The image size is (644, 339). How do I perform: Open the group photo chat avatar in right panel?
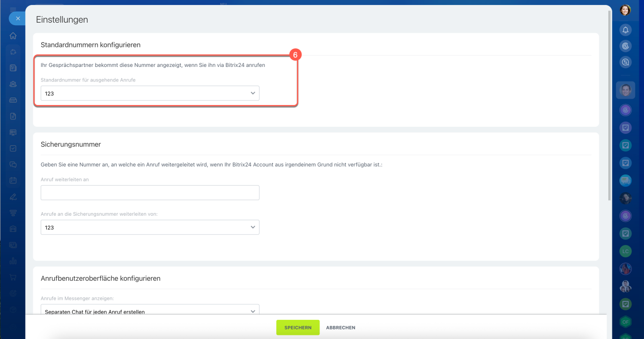point(625,287)
